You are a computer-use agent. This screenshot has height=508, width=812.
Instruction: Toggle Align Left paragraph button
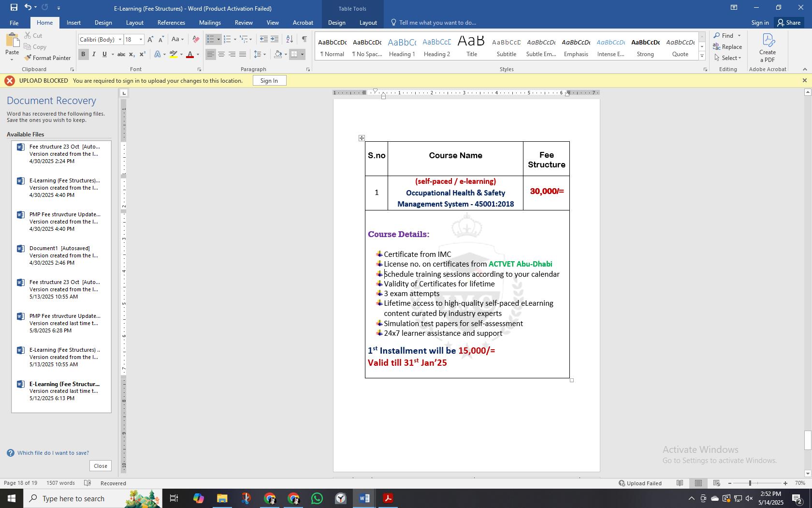pyautogui.click(x=211, y=55)
